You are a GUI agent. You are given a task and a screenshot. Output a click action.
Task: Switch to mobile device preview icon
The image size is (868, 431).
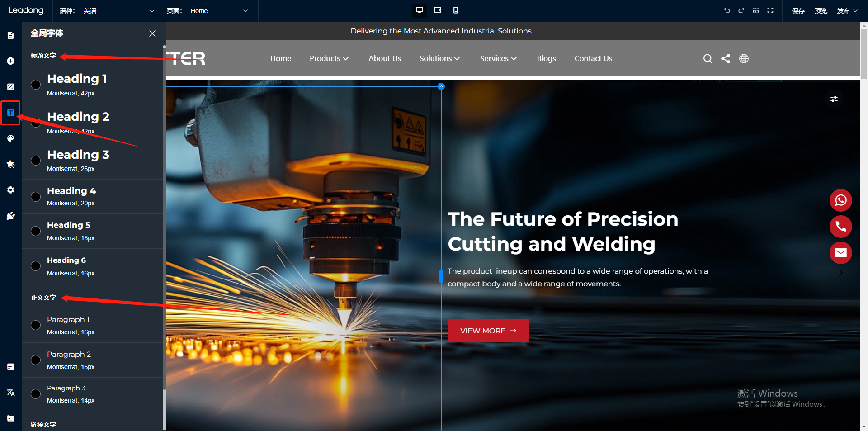[455, 10]
